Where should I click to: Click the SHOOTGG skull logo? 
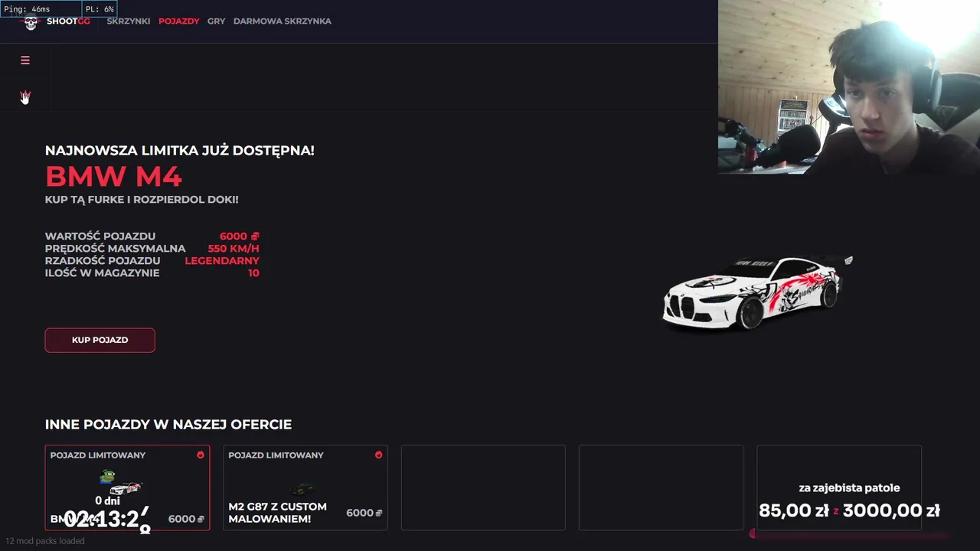[x=31, y=22]
